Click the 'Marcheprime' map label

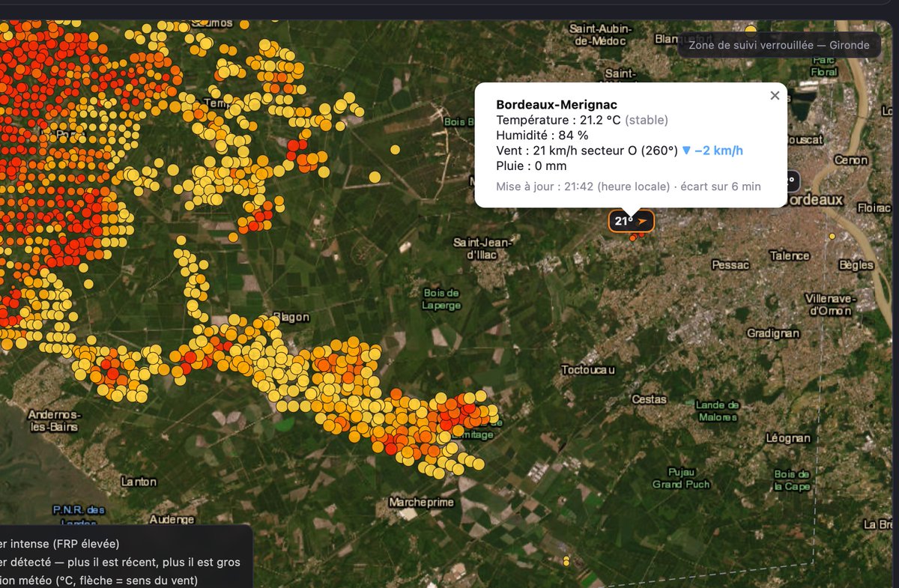click(422, 502)
